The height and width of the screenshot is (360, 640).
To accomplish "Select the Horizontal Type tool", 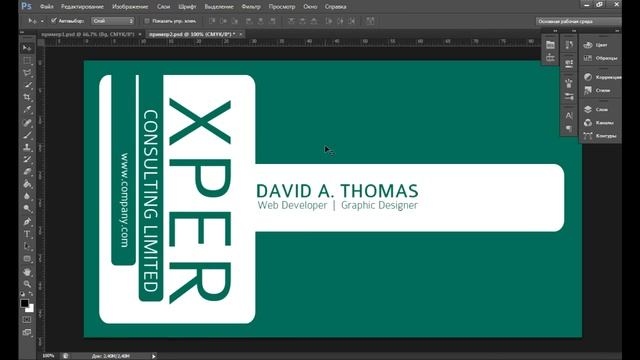I will click(27, 234).
